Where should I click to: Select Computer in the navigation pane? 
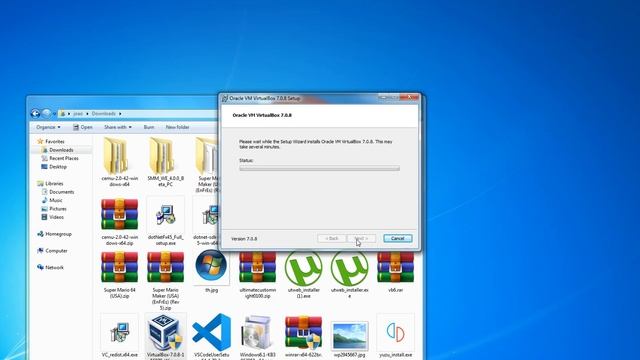[56, 251]
